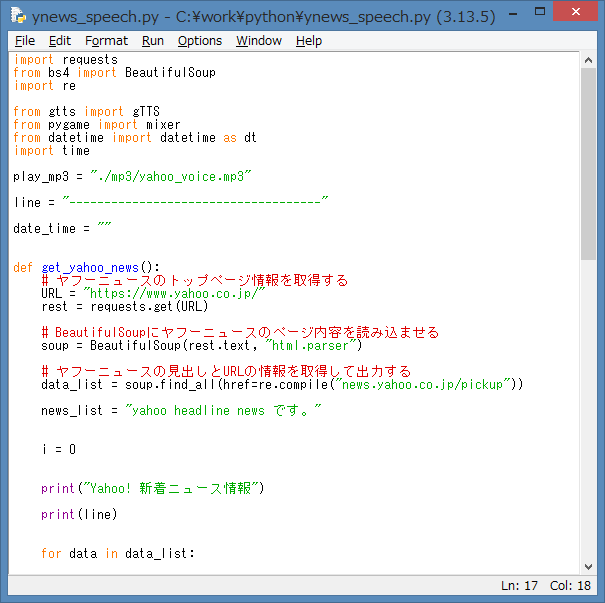The image size is (605, 603).
Task: Click the get_yahoo_news function name
Action: [x=97, y=268]
